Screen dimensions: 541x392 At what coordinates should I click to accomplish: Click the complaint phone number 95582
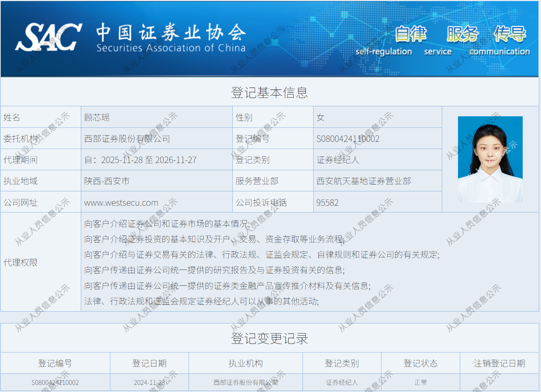(327, 202)
